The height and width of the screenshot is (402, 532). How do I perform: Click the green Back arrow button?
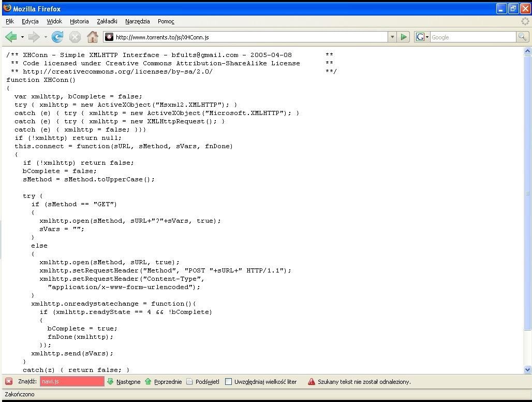pyautogui.click(x=11, y=37)
